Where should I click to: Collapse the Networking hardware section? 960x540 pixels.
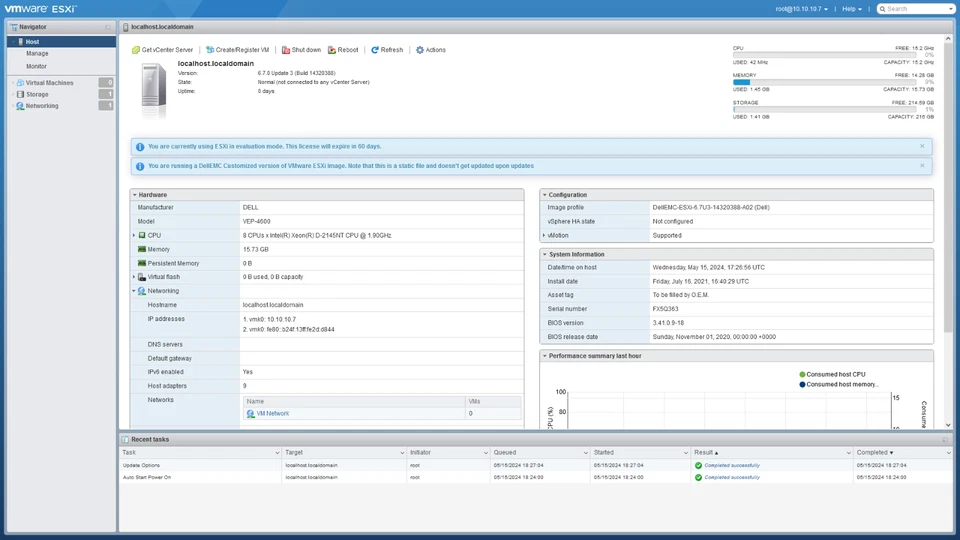tap(134, 291)
